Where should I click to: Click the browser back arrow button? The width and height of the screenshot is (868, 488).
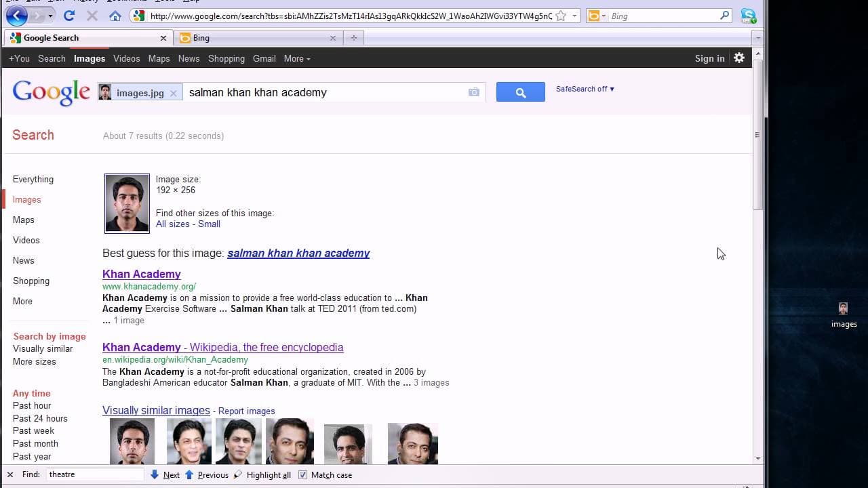[17, 16]
